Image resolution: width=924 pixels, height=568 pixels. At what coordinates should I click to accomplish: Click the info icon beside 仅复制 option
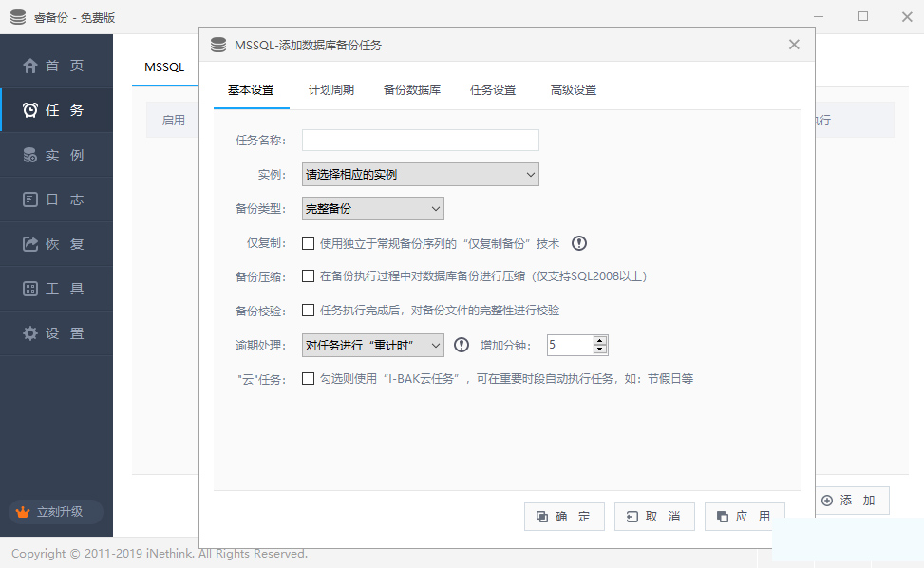pyautogui.click(x=578, y=243)
